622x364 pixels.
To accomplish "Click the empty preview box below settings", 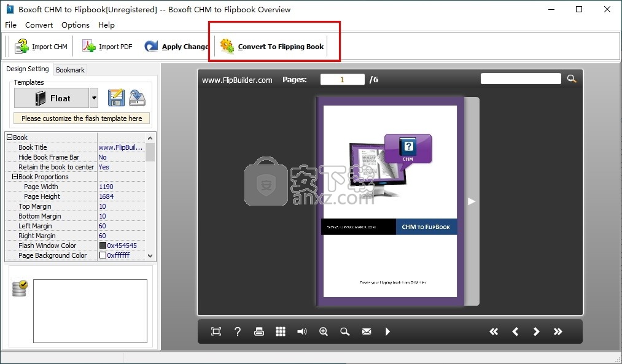I will coord(90,311).
